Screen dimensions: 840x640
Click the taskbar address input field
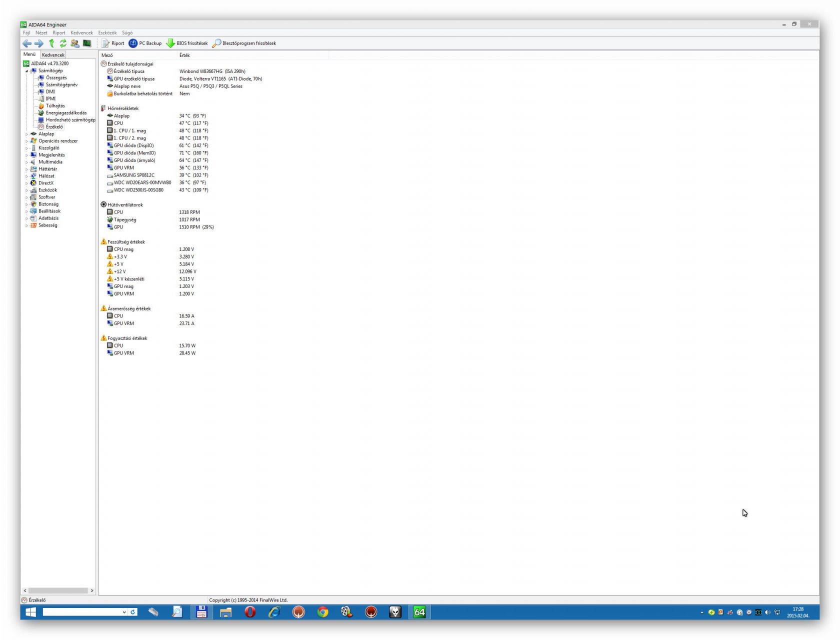(82, 612)
